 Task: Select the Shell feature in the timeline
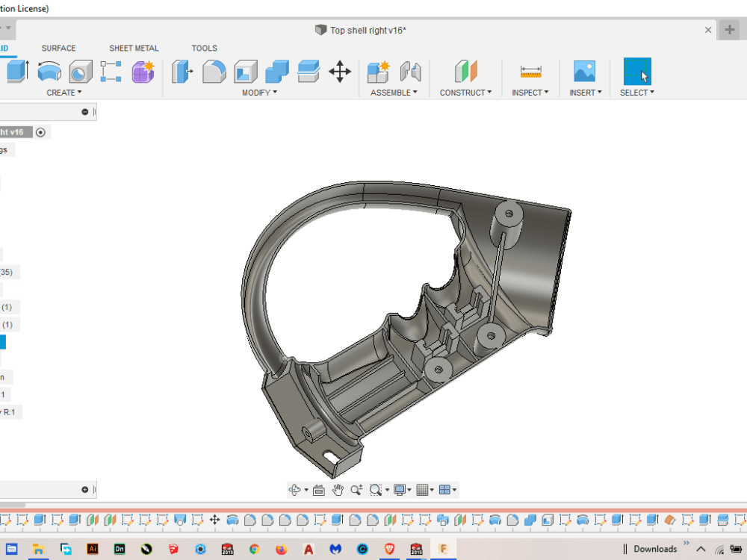548,520
